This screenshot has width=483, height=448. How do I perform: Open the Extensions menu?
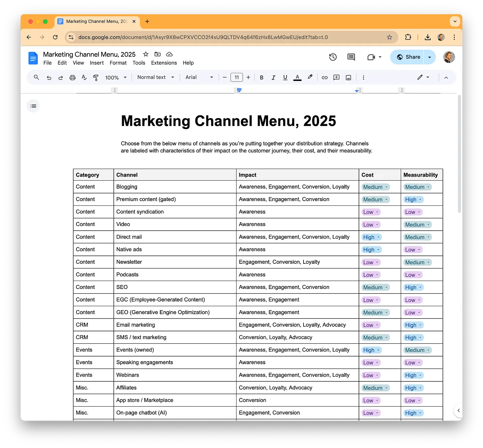coord(164,63)
